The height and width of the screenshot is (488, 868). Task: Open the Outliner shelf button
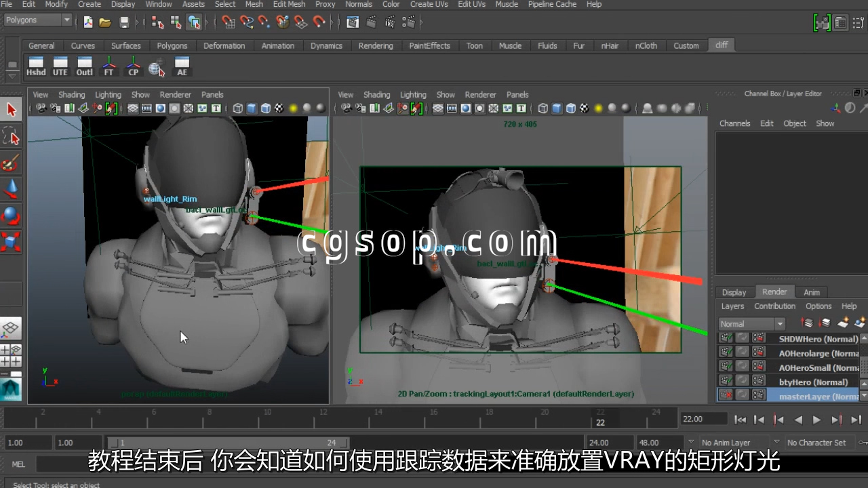pyautogui.click(x=85, y=66)
